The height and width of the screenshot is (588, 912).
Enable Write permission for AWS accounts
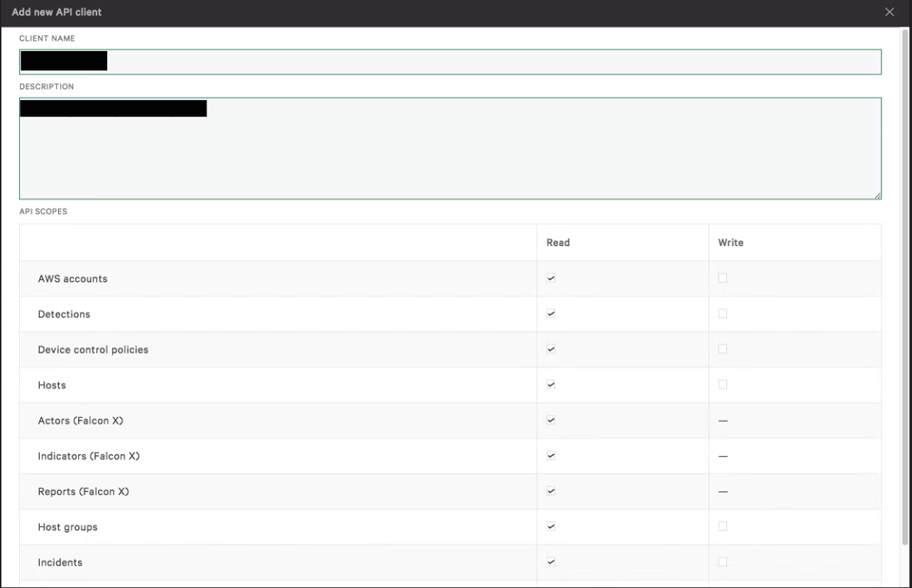(722, 278)
